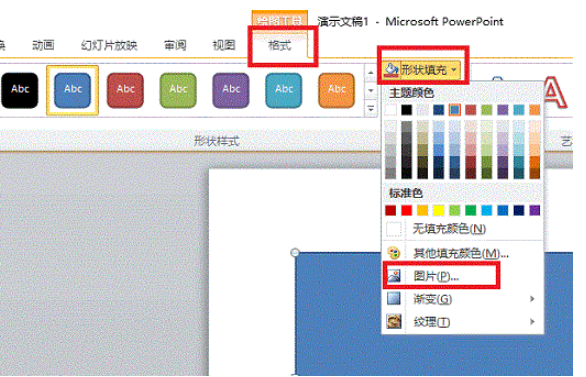Image resolution: width=586 pixels, height=377 pixels.
Task: Apply the red Abc shape style
Action: click(x=125, y=90)
